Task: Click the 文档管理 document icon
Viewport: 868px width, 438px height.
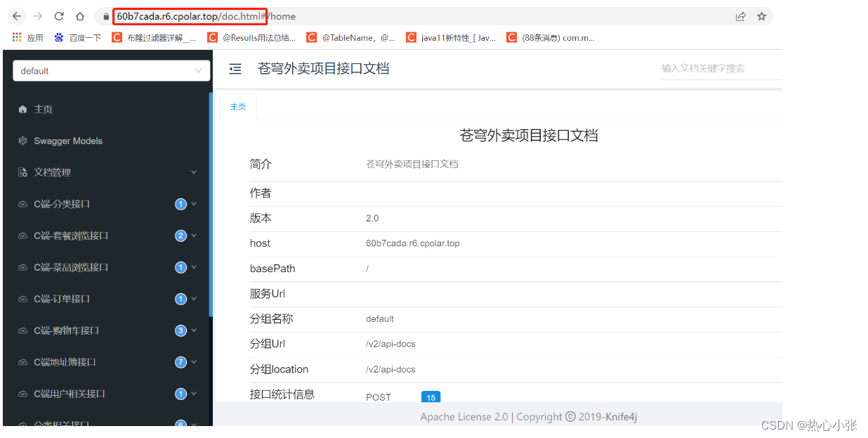Action: click(x=22, y=172)
